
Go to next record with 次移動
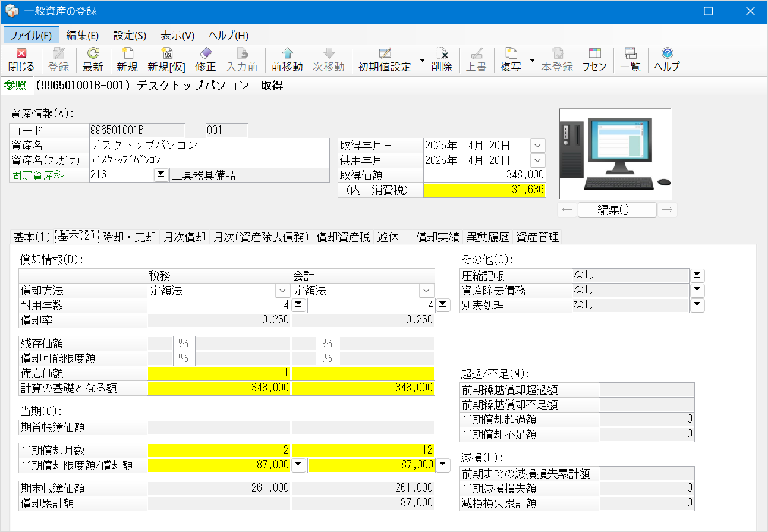pos(329,59)
